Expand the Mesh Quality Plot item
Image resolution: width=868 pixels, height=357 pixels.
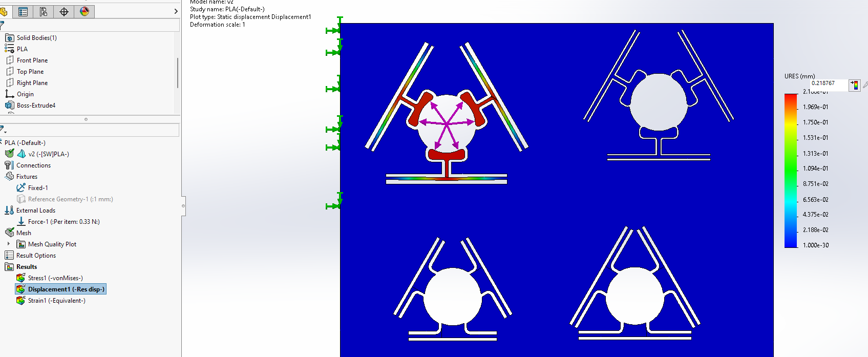click(x=9, y=244)
